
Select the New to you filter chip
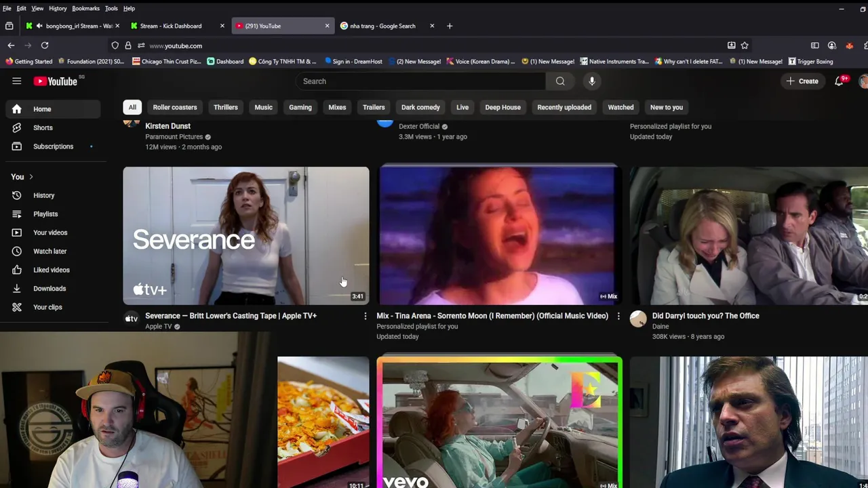pos(667,107)
